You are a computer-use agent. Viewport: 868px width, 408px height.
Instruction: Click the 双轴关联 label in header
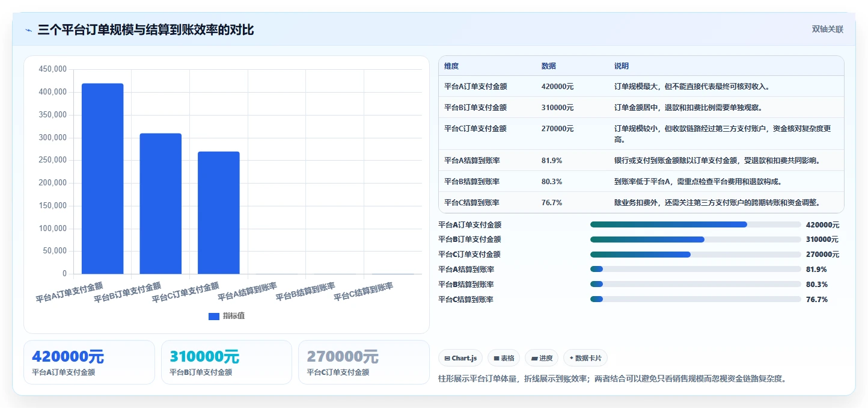(x=828, y=29)
